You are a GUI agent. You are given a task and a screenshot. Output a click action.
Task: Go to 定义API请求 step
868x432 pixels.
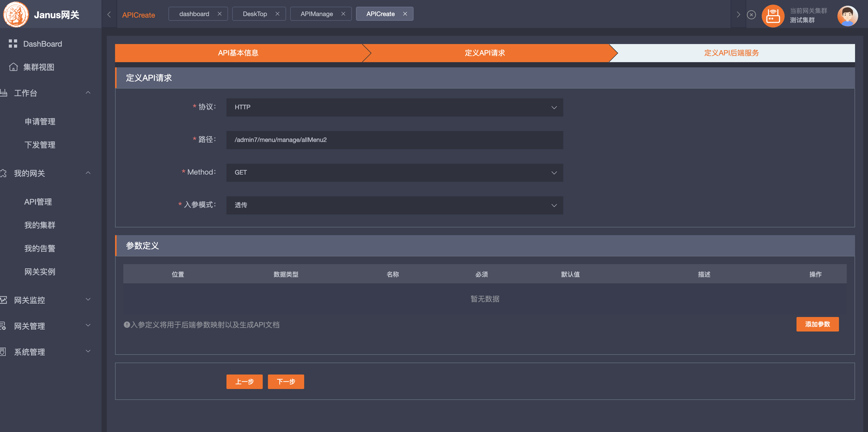point(485,53)
